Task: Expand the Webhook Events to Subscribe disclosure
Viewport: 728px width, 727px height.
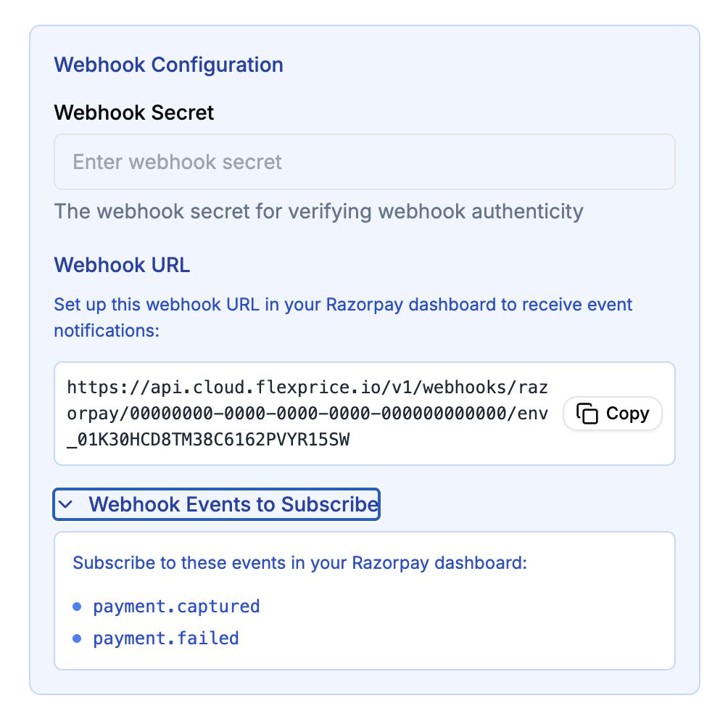Action: [x=215, y=504]
